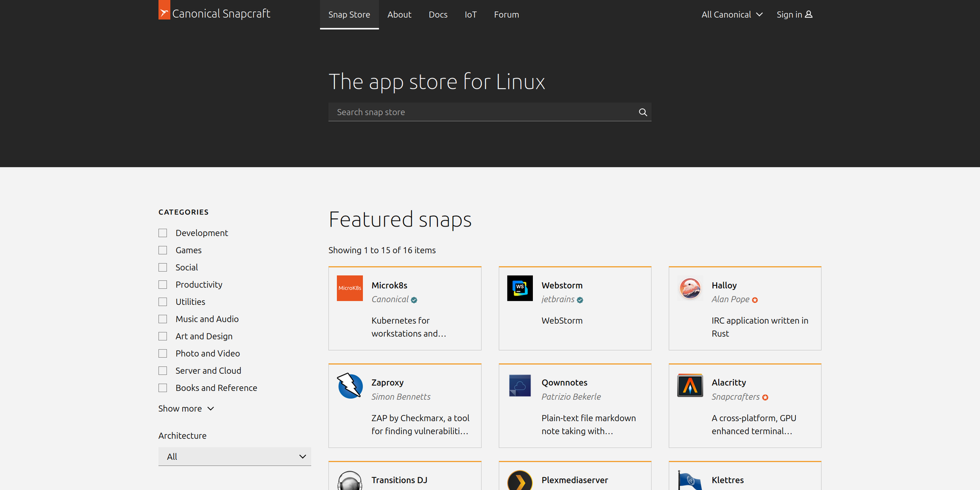Click publisher name Simon Bennetts

tap(401, 397)
